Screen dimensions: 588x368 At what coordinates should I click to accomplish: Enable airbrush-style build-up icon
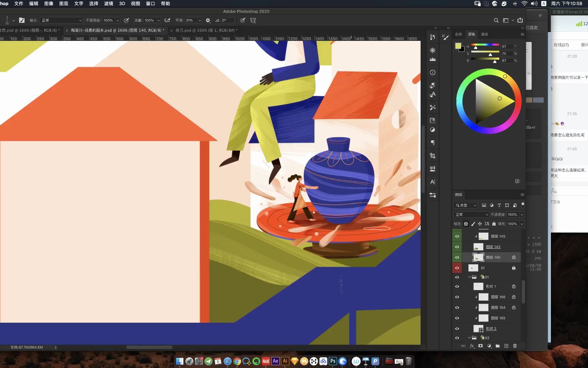point(167,20)
